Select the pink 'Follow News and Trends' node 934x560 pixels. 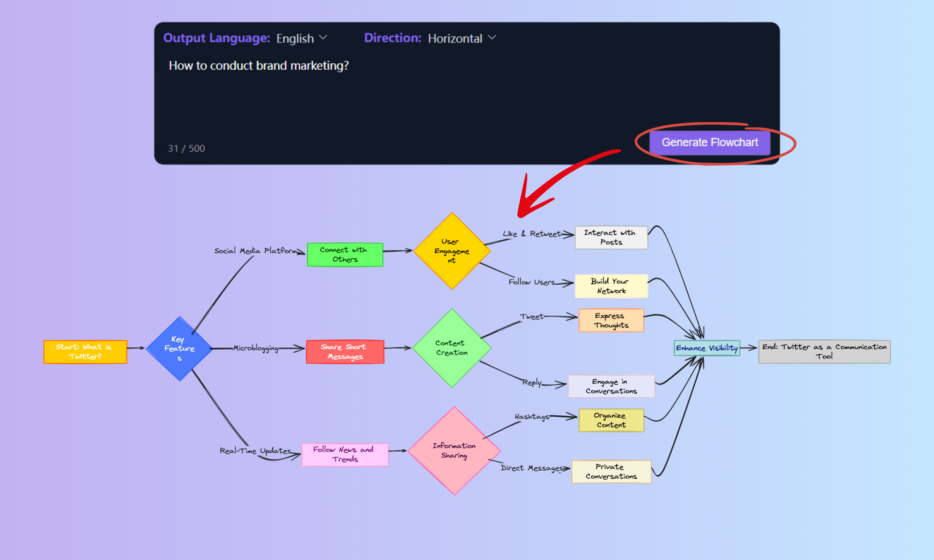[x=345, y=454]
